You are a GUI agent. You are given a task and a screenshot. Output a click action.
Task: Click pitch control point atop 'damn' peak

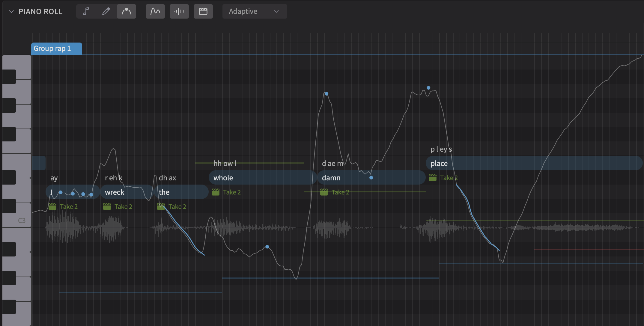click(x=326, y=94)
